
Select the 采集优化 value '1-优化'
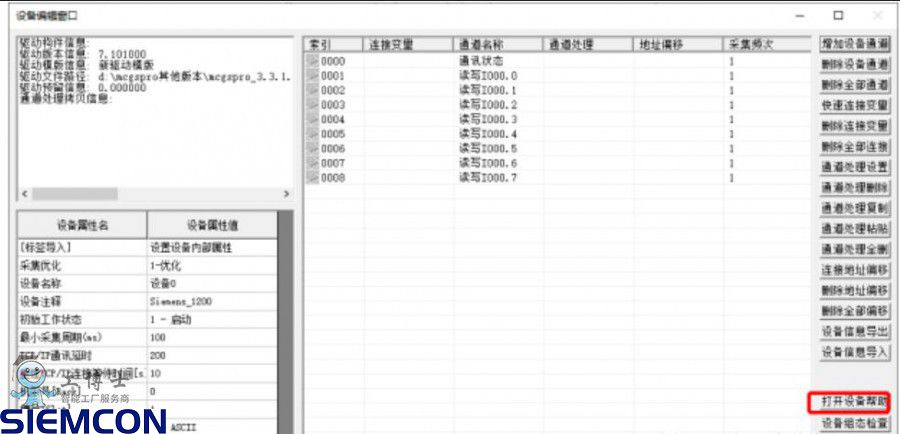click(210, 265)
